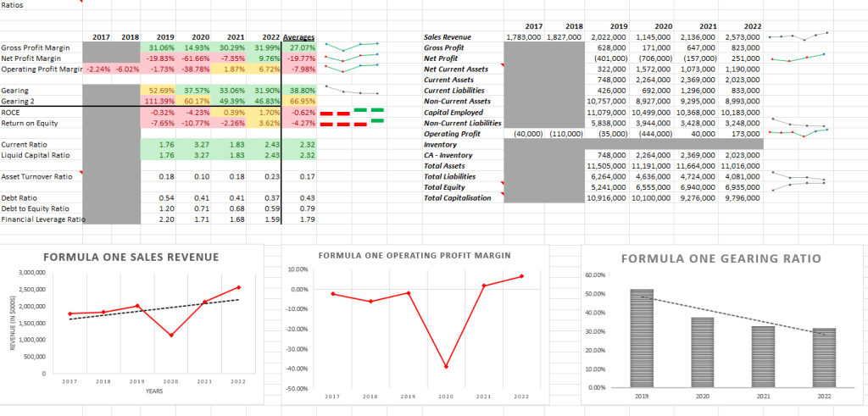Click the Sales Revenue sparkline

pos(798,37)
